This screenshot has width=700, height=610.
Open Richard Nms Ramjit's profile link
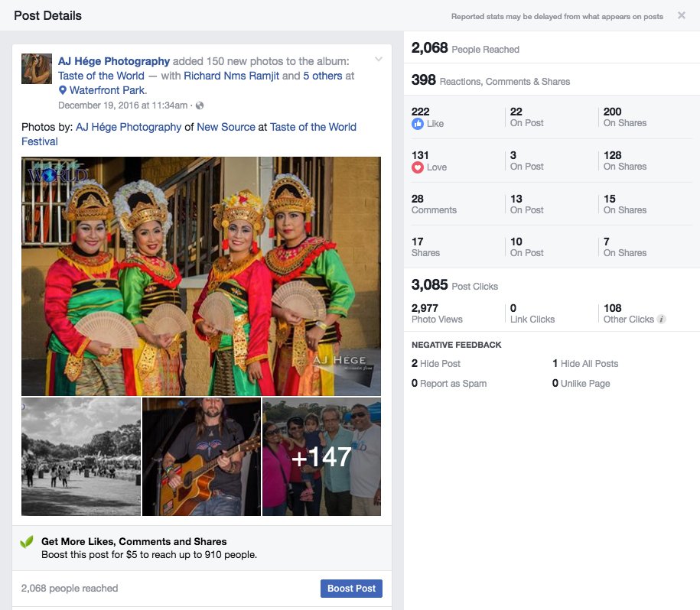pyautogui.click(x=231, y=76)
